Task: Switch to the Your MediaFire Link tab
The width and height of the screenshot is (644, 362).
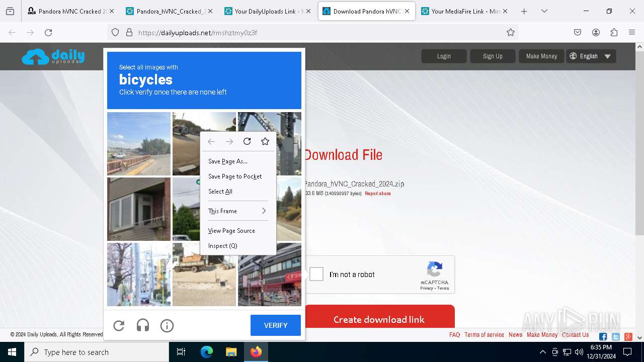Action: coord(463,11)
